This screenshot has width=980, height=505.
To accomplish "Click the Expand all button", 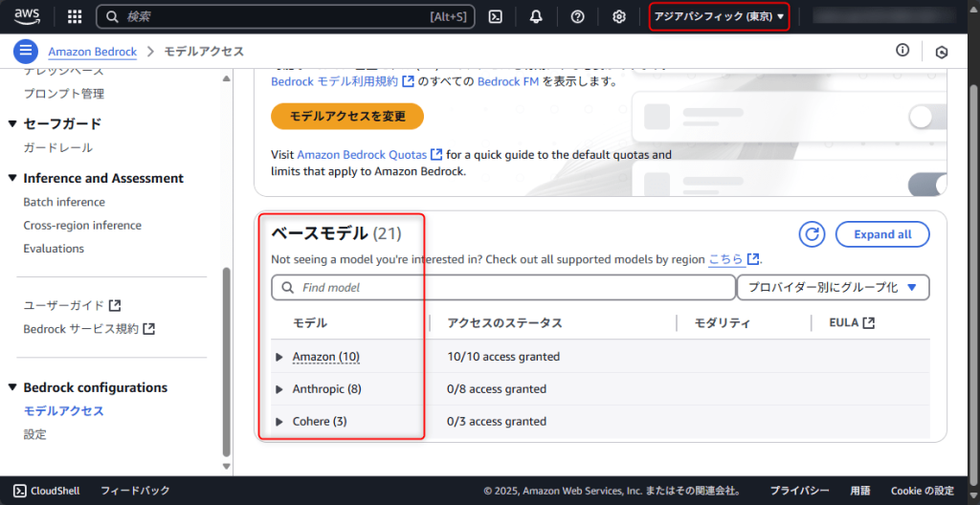I will 882,234.
